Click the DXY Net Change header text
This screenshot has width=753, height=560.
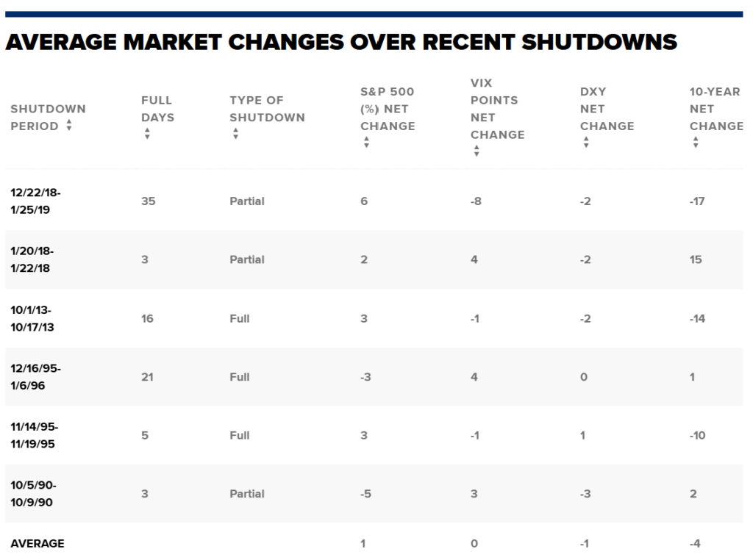pyautogui.click(x=607, y=109)
